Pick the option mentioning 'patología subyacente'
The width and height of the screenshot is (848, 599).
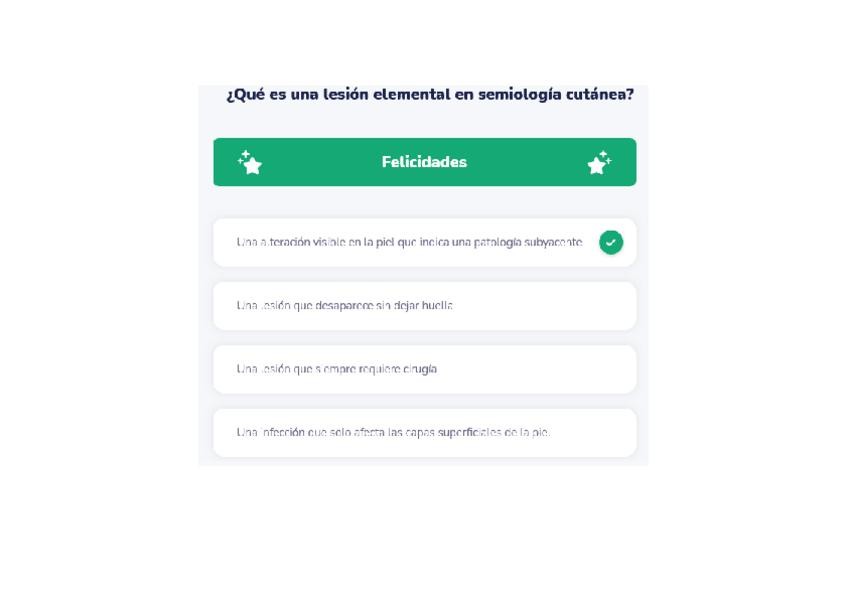[x=408, y=242]
